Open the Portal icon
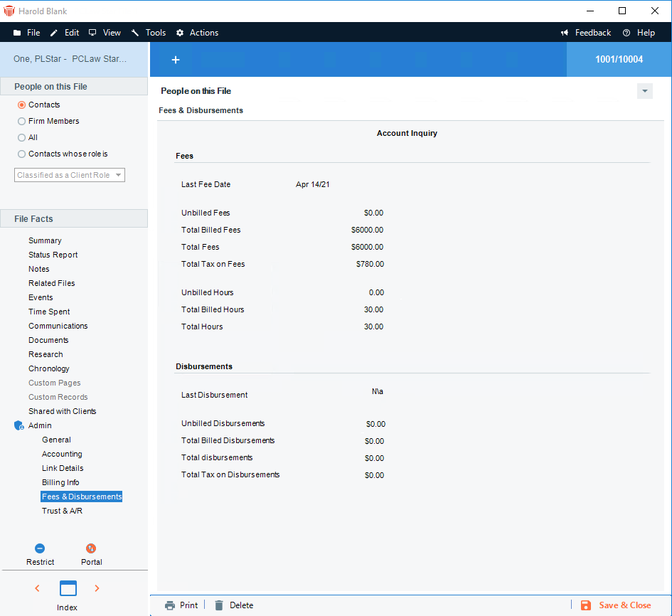672x616 pixels. [x=91, y=548]
